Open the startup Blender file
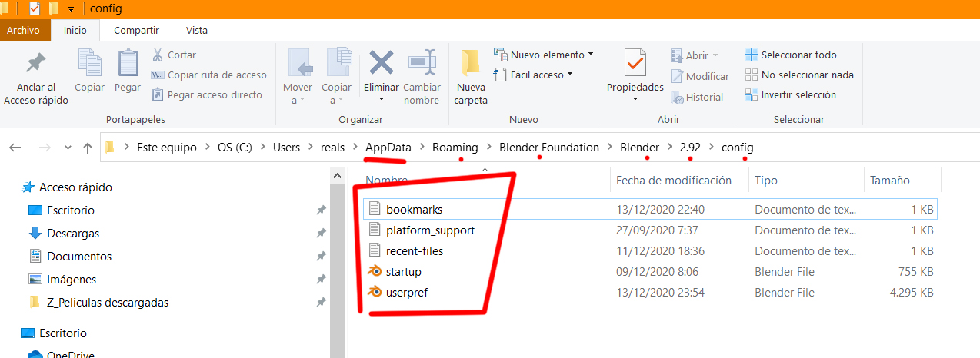Screen dimensions: 980x358 [404, 272]
